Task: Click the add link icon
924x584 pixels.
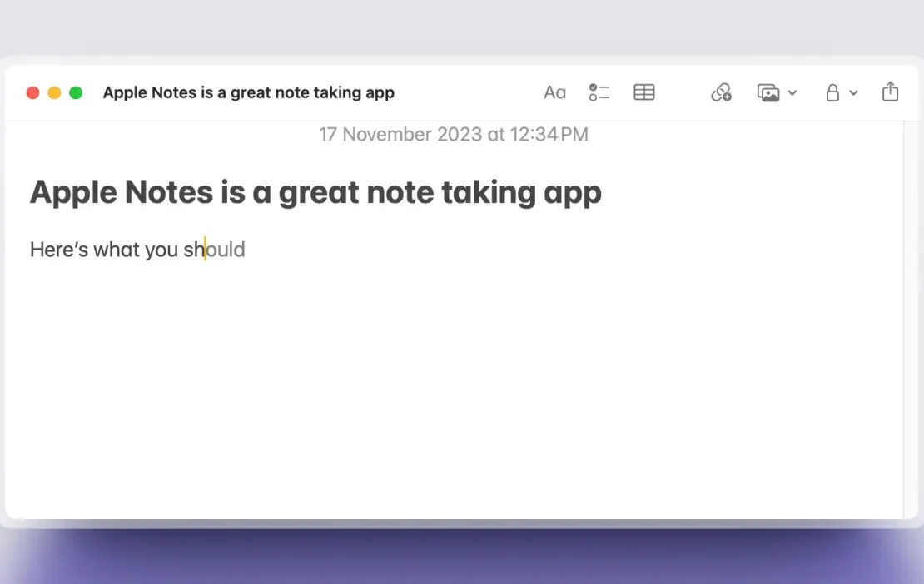Action: (x=721, y=92)
